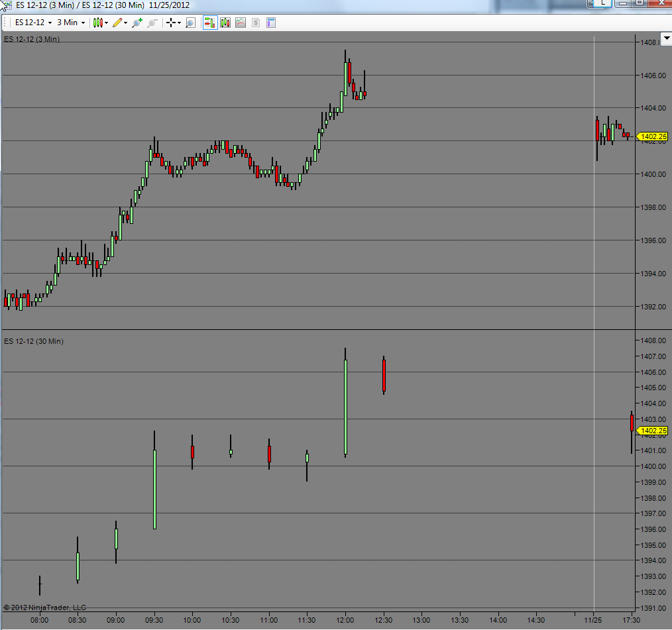
Task: Click the toolbar grip handle at far left
Action: tap(5, 23)
